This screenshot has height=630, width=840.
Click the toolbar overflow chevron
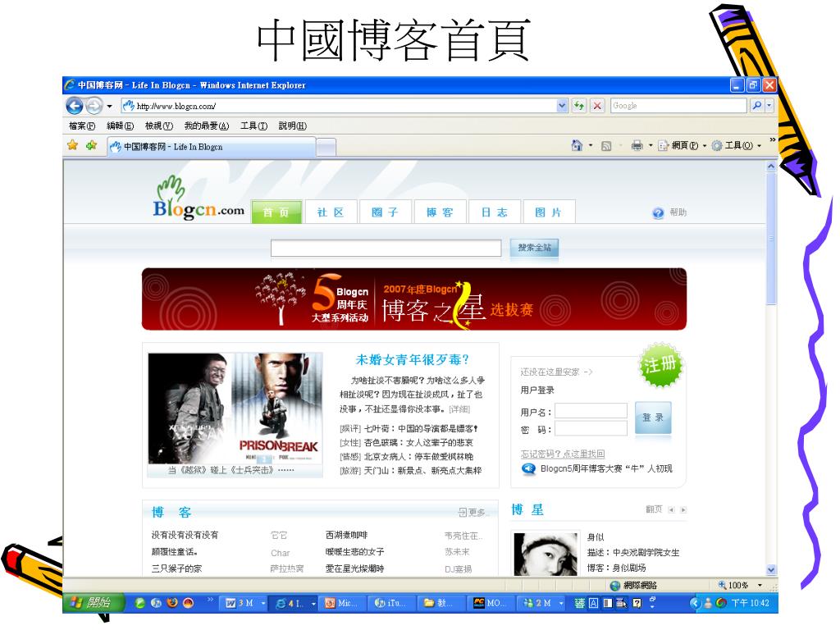[x=772, y=140]
